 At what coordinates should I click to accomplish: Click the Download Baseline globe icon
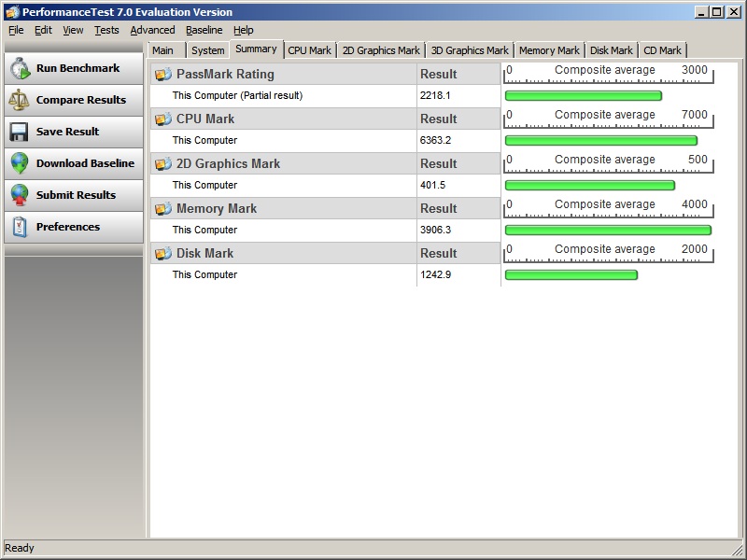[20, 163]
